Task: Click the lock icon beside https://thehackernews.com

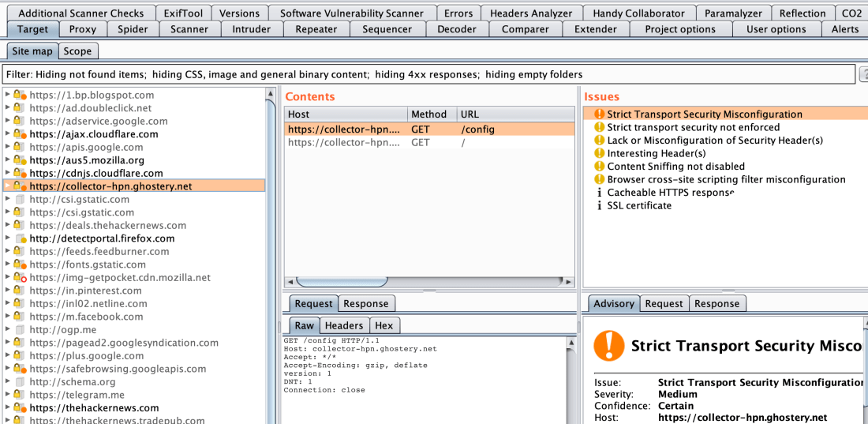Action: pyautogui.click(x=19, y=408)
